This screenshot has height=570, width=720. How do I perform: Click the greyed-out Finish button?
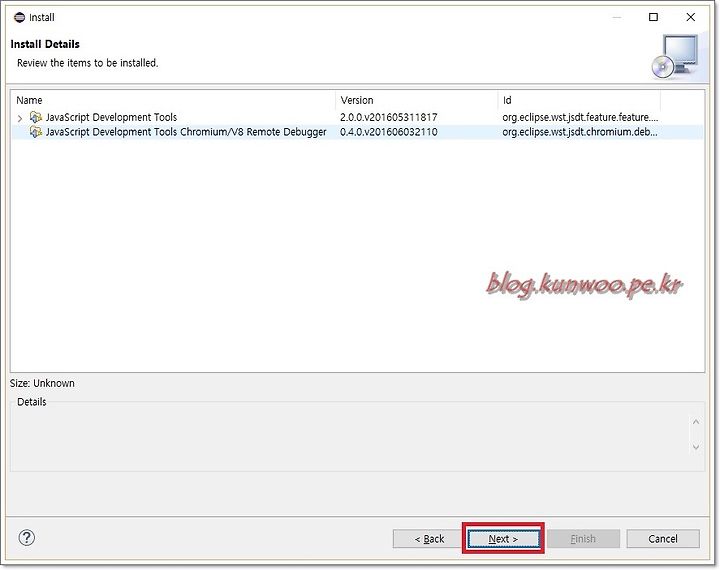[583, 538]
